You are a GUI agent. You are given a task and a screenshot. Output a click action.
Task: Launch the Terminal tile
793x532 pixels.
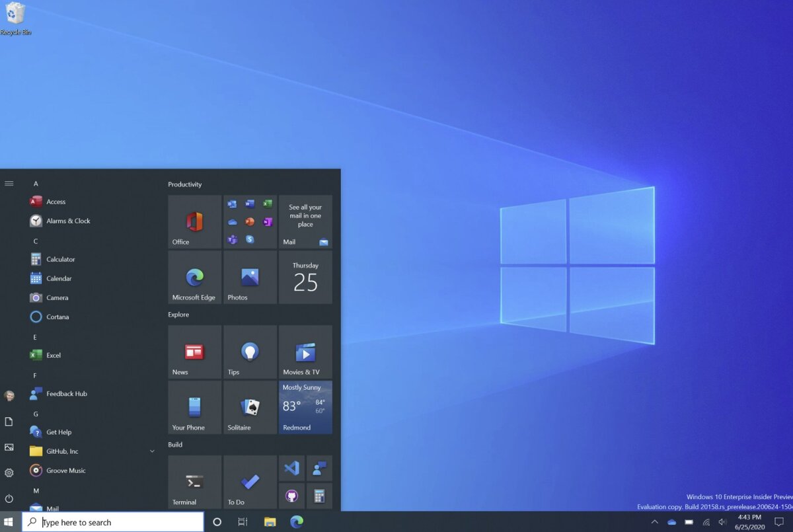194,482
